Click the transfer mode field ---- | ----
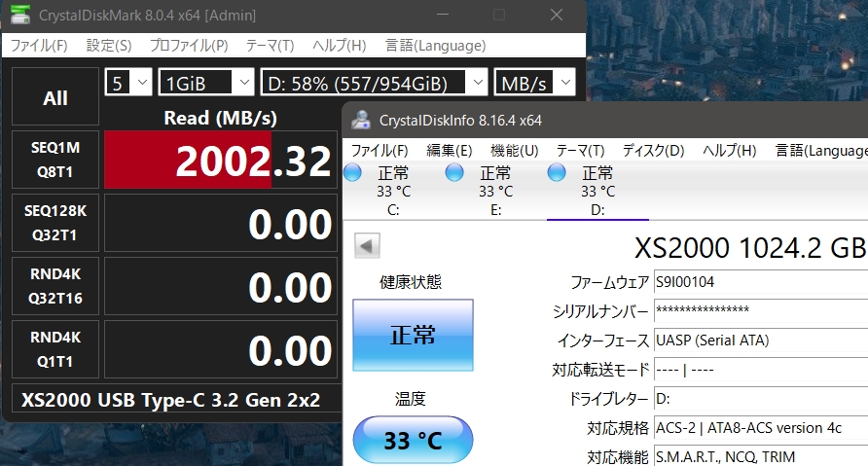The height and width of the screenshot is (466, 868). pyautogui.click(x=761, y=370)
